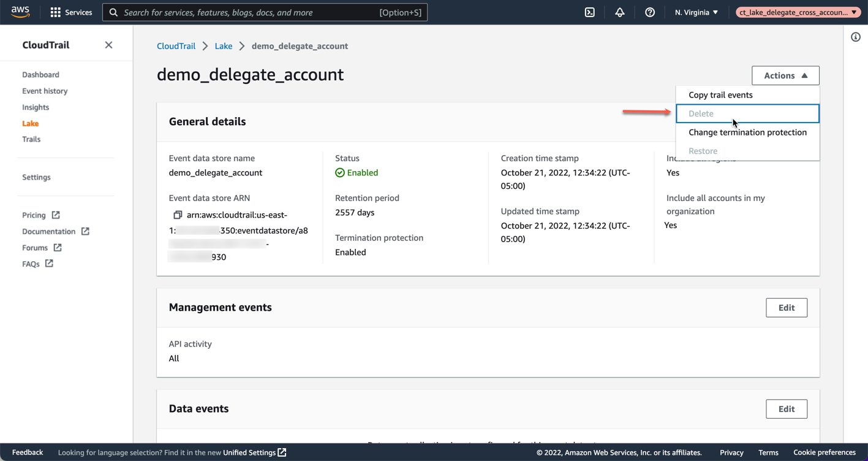Choose Copy trail events from the menu
Image resolution: width=868 pixels, height=461 pixels.
(x=720, y=95)
